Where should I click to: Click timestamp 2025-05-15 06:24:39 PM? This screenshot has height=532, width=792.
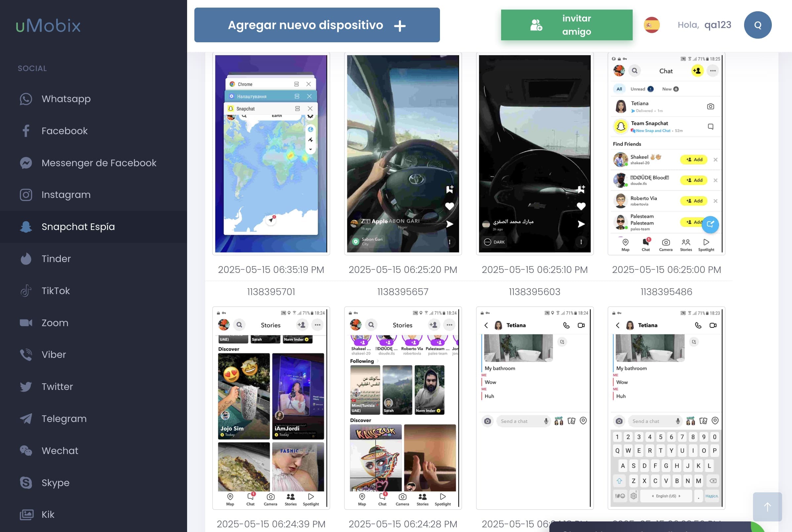(271, 524)
